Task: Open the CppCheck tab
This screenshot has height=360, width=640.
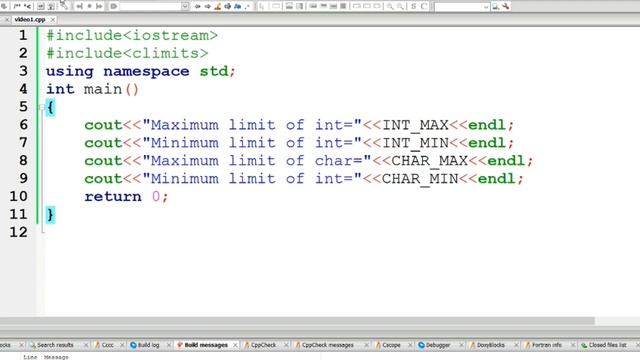Action: (263, 345)
